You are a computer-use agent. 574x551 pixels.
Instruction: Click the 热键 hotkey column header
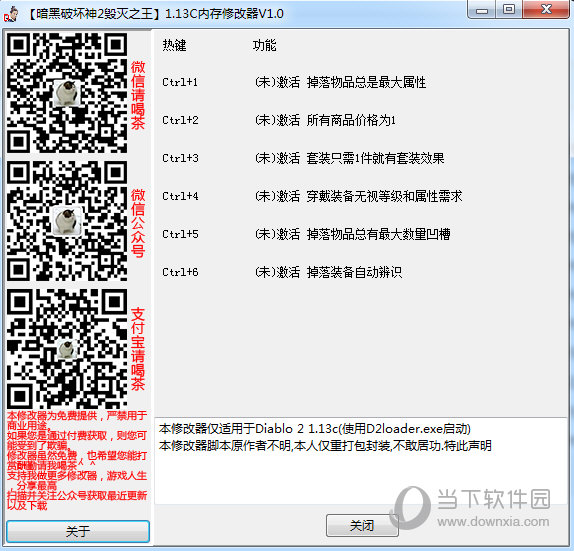click(x=174, y=45)
